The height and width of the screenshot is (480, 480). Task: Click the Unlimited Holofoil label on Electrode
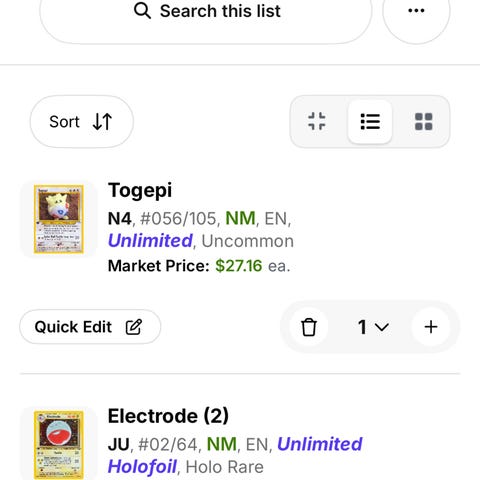tap(235, 455)
